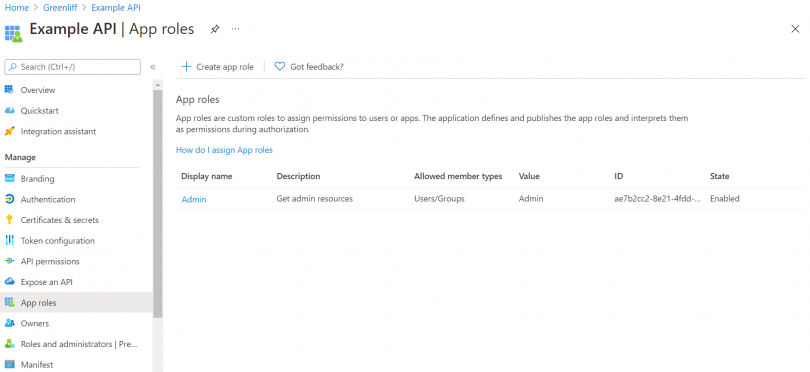Collapse the sidebar with double chevron
Image resolution: width=810 pixels, height=372 pixels.
pos(153,67)
